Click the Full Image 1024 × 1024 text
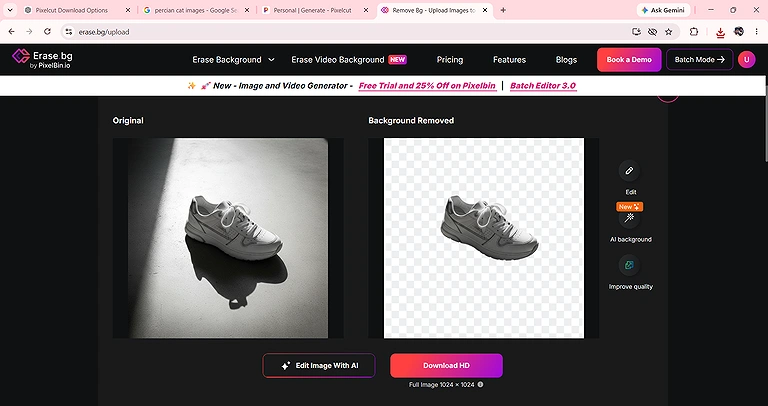This screenshot has height=406, width=768. pos(442,385)
